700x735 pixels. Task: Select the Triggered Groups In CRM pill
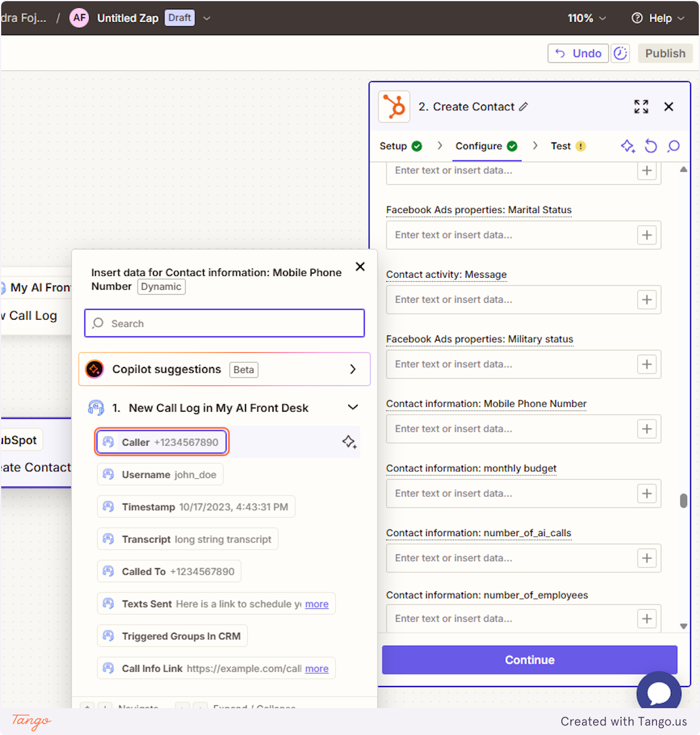tap(172, 636)
